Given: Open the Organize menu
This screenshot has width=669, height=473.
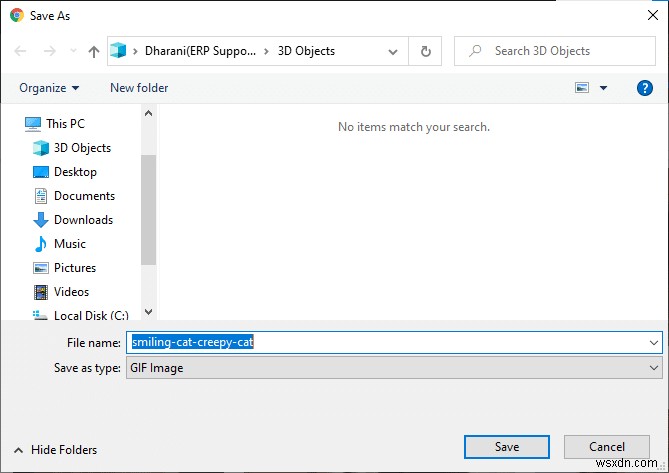Looking at the screenshot, I should (49, 88).
